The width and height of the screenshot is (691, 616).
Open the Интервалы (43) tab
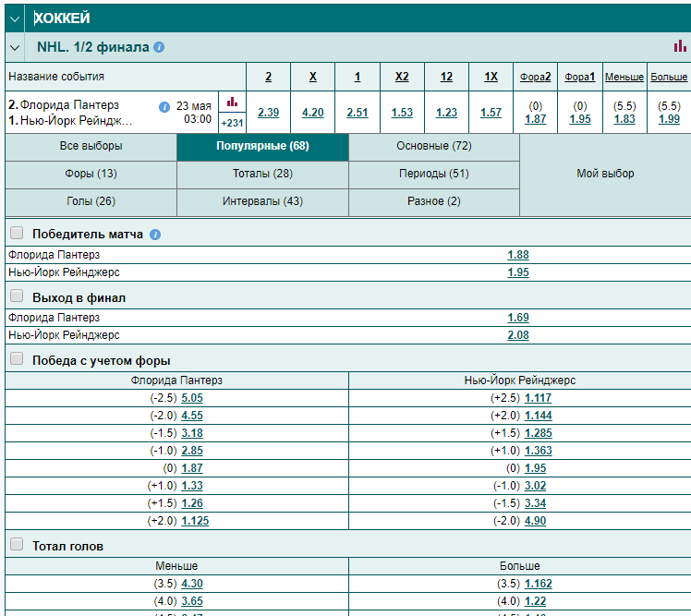[x=262, y=202]
